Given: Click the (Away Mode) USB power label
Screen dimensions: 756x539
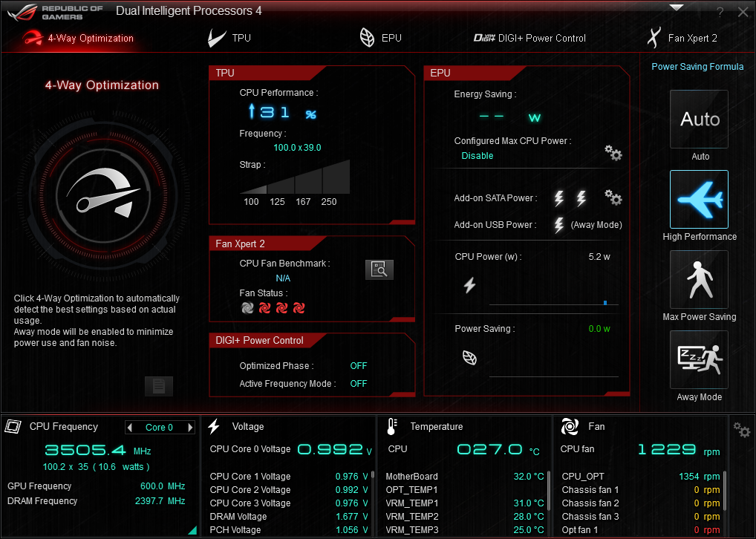Looking at the screenshot, I should 596,225.
